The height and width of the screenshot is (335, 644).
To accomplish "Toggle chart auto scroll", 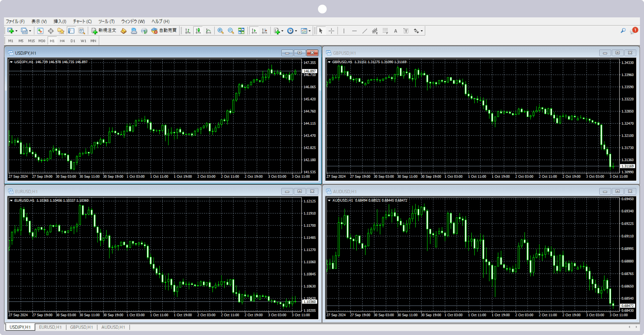I will 254,31.
